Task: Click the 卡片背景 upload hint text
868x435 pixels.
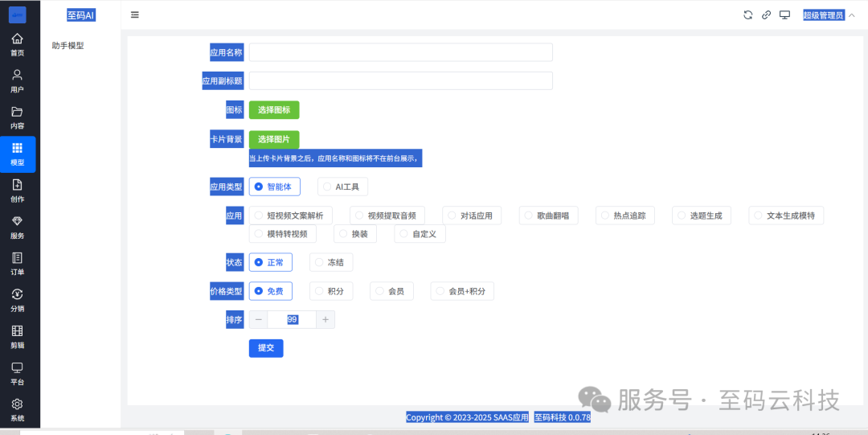Action: [335, 158]
